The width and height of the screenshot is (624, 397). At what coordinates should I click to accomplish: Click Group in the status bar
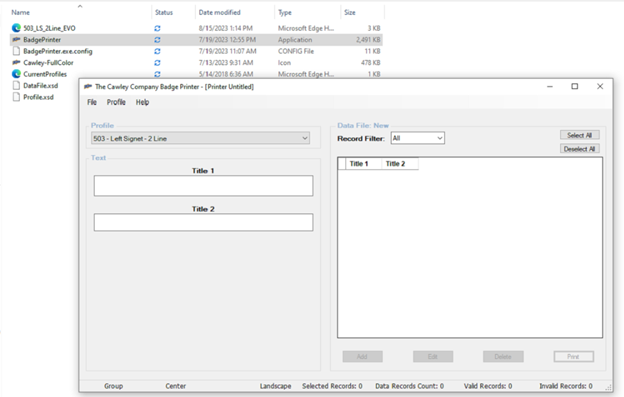point(113,386)
